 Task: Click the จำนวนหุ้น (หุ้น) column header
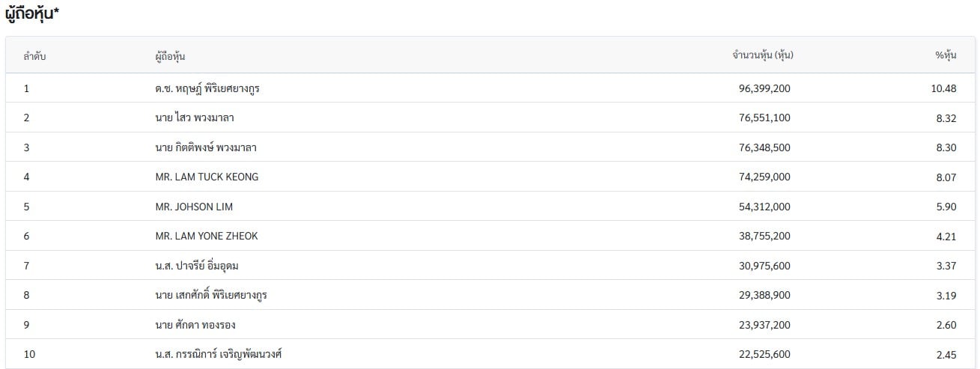click(763, 55)
